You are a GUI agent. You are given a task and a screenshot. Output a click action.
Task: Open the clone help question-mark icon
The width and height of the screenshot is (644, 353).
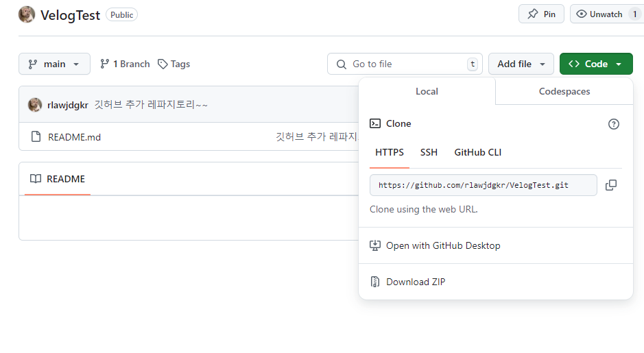coord(614,124)
